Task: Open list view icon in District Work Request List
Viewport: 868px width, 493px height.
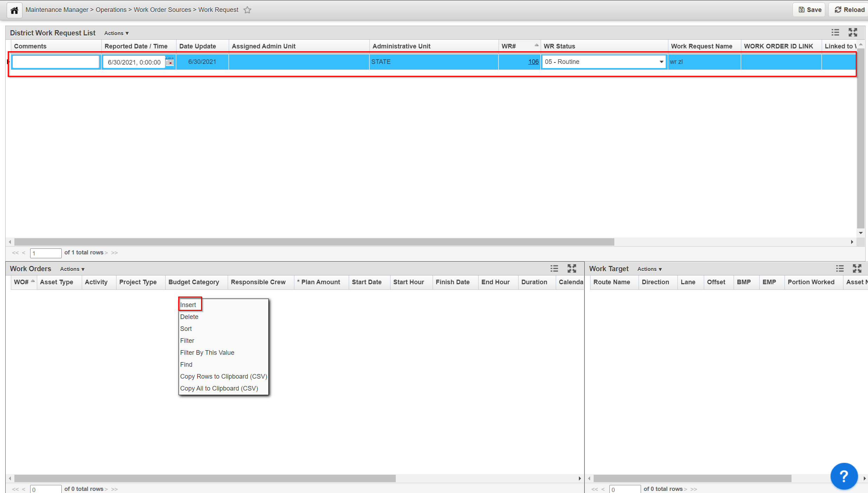Action: 835,33
